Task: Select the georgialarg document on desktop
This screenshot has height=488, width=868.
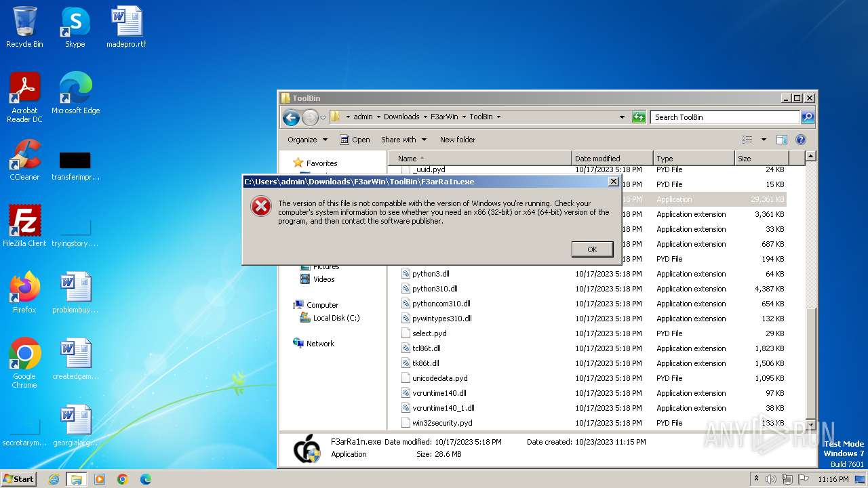Action: pos(75,426)
